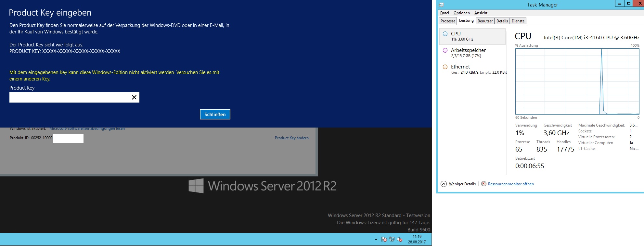Click the Schließen button in product key dialog
Viewport: 644px width, 246px height.
215,114
